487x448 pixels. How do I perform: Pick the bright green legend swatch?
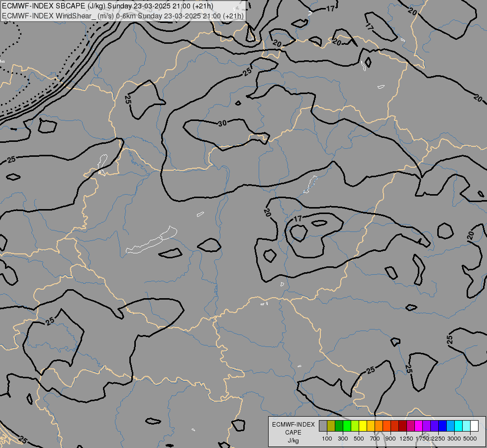pos(347,426)
